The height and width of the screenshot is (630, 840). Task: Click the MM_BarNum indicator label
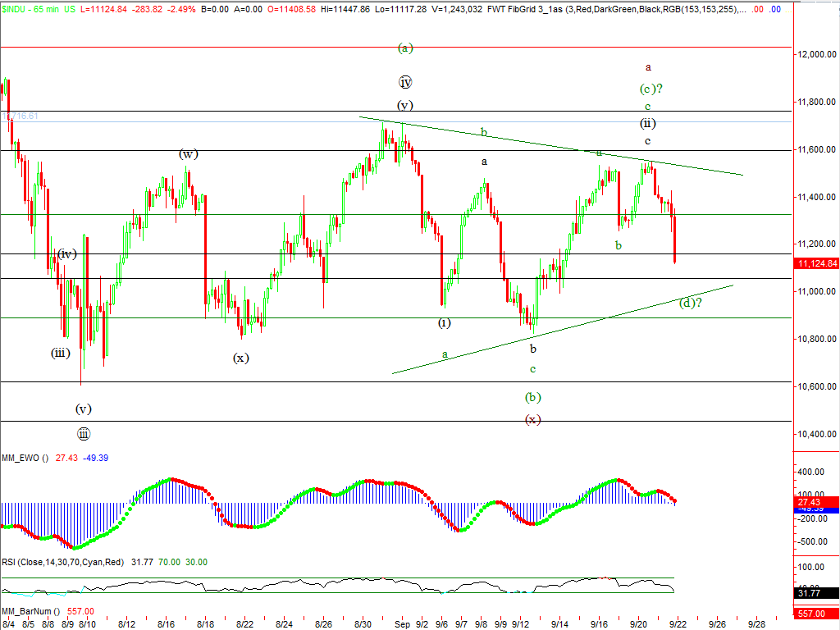click(x=30, y=611)
